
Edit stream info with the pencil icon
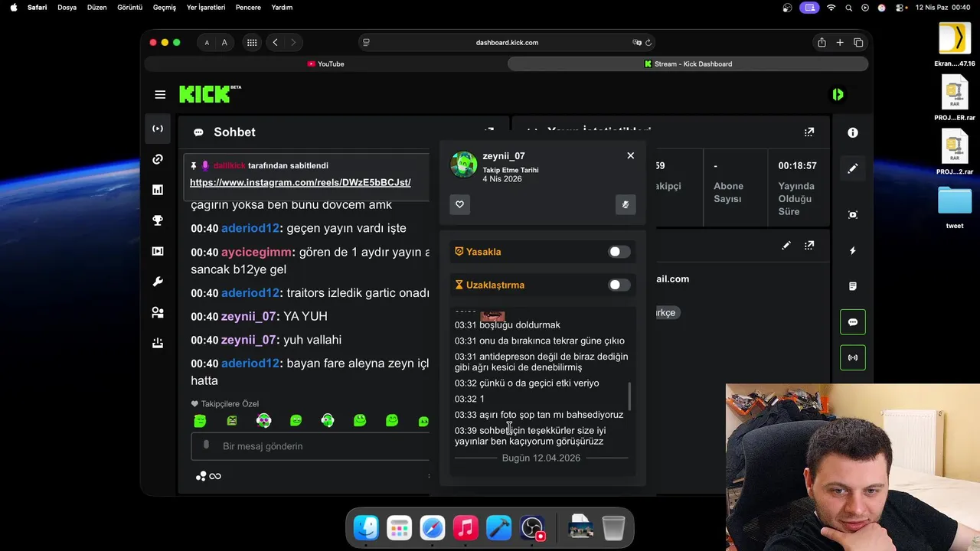coord(786,246)
